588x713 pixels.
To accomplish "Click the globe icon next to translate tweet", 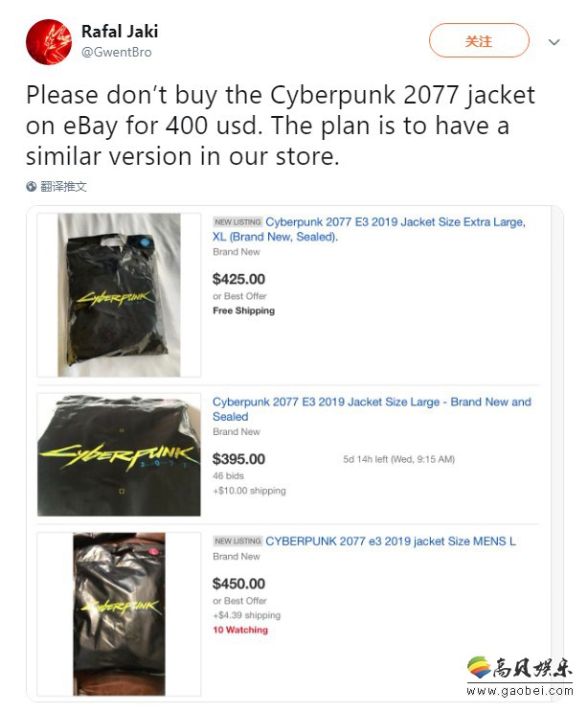I will 32,187.
